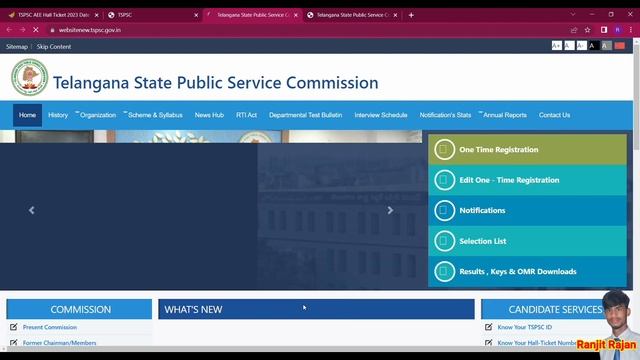640x360 pixels.
Task: Switch to the last Telangana State Public Service tab
Action: tap(353, 15)
